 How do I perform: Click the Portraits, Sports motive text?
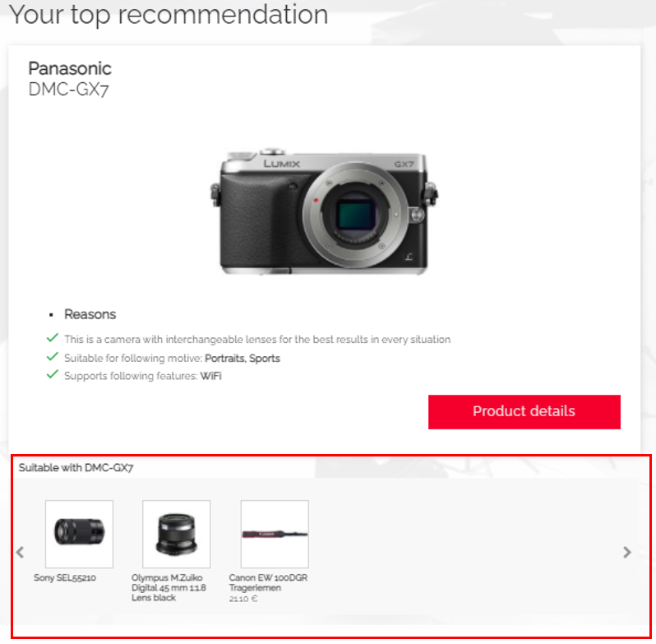point(243,359)
